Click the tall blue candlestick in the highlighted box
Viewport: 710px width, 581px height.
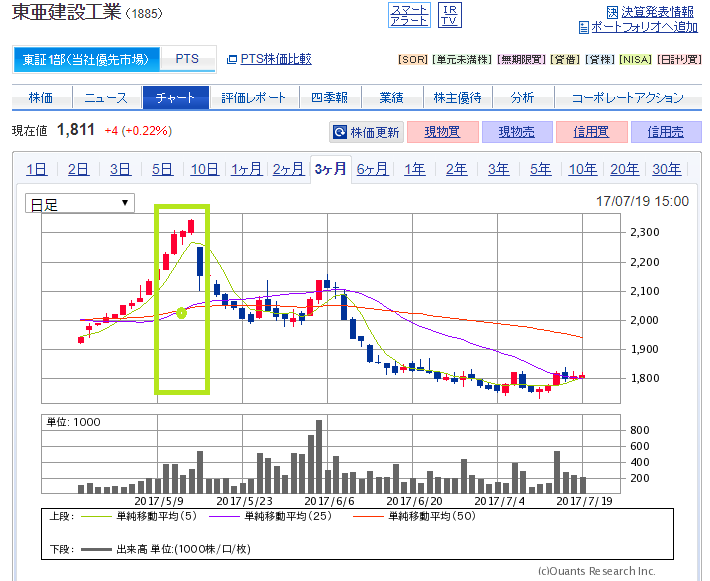coord(200,262)
